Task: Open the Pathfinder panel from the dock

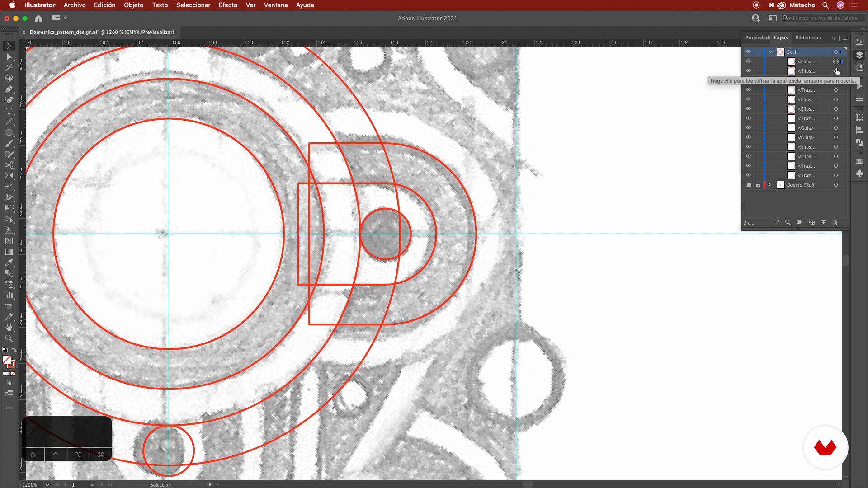Action: click(x=859, y=142)
